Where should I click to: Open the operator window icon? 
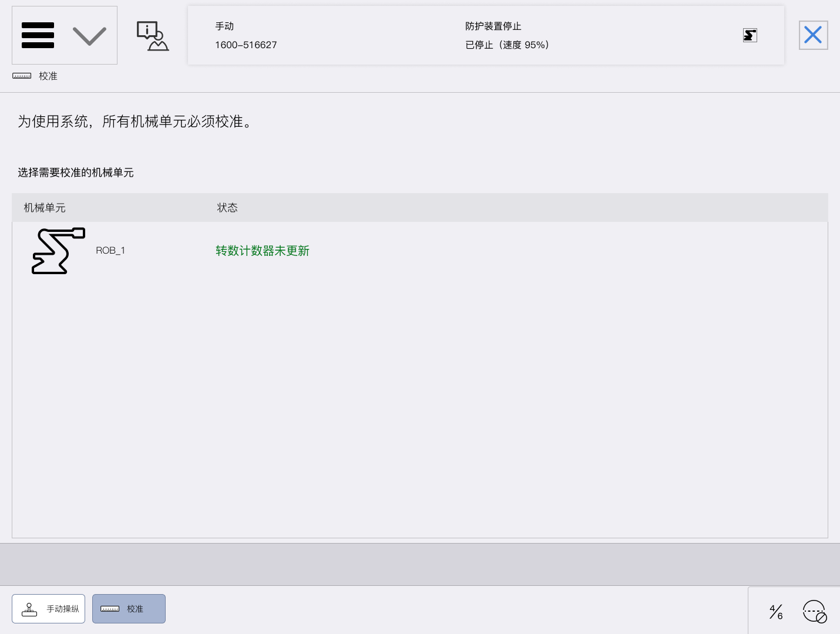[153, 36]
